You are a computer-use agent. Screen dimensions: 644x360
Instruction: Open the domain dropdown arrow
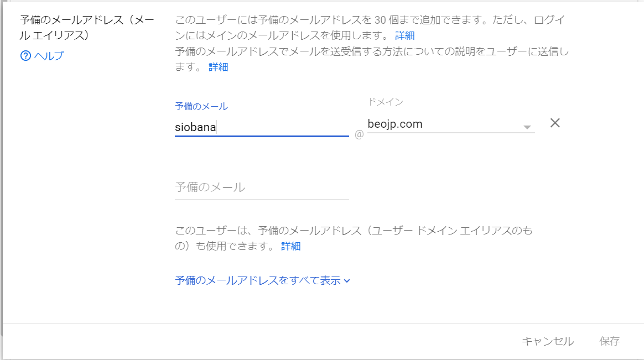[527, 126]
